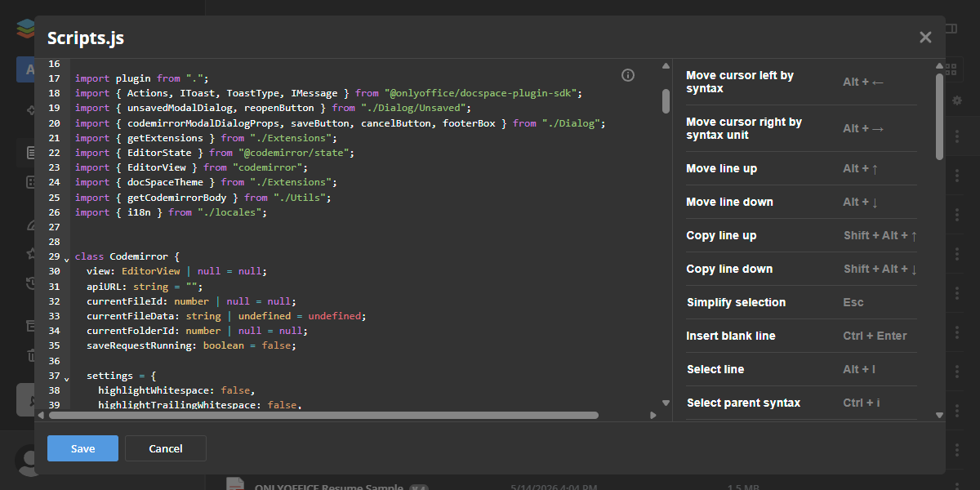Click the "Ctrl + i" key hint

[862, 403]
